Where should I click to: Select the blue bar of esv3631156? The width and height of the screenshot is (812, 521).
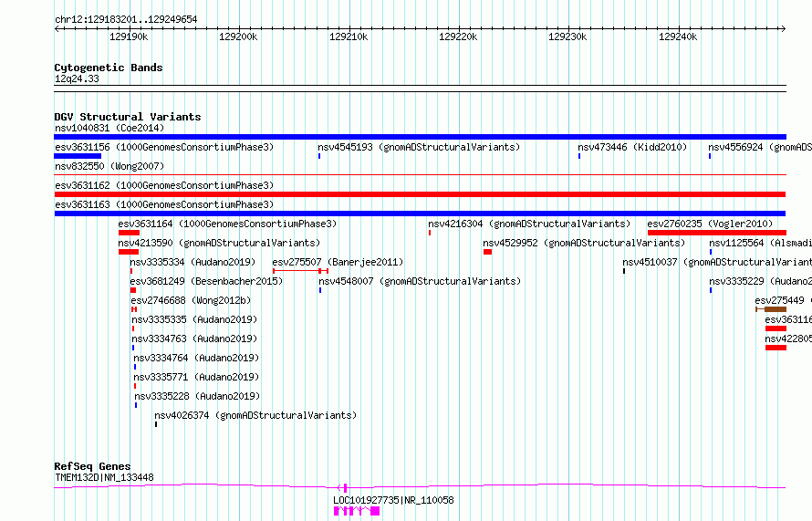pos(78,156)
